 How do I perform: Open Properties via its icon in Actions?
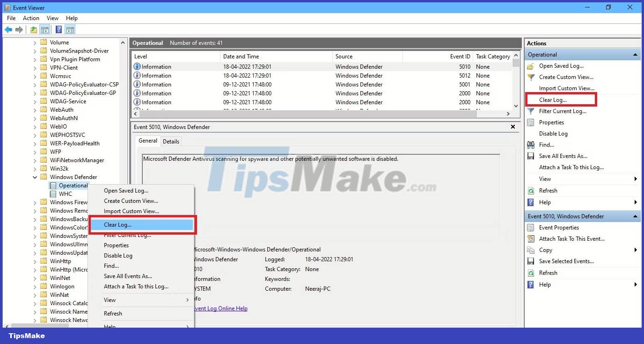click(x=532, y=122)
